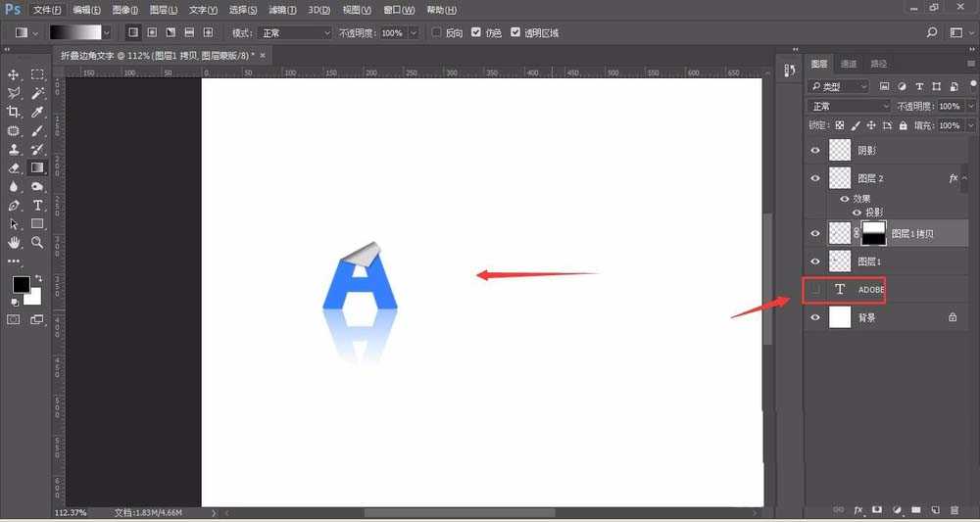The height and width of the screenshot is (522, 980).
Task: Select the Zoom tool in toolbar
Action: click(x=37, y=242)
